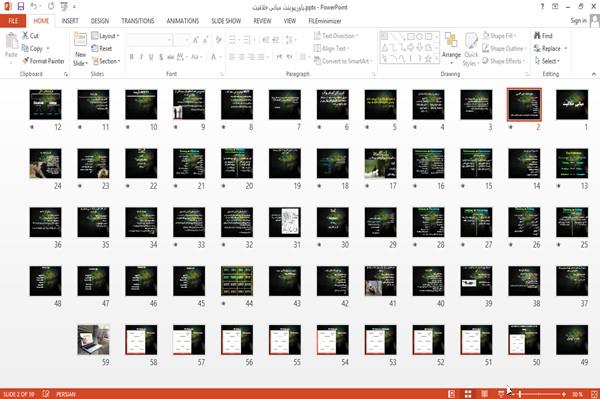Viewport: 600px width, 399px height.
Task: Select slide 24 thumbnail
Action: tap(45, 163)
